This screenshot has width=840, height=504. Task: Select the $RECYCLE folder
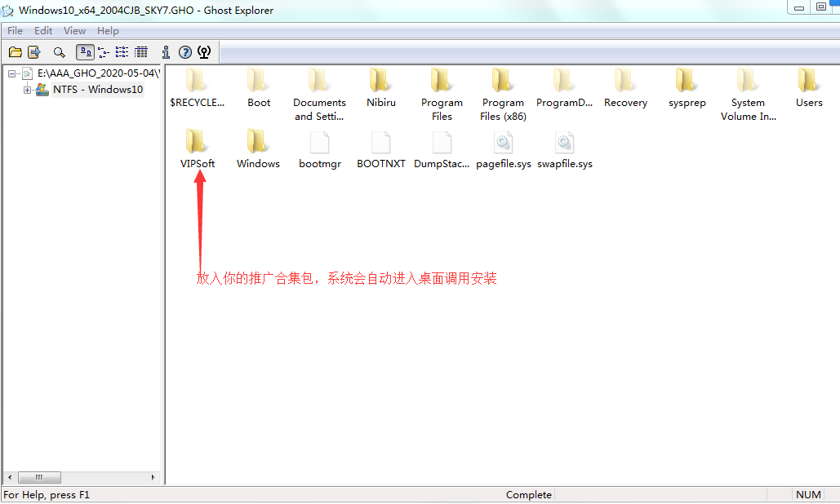tap(198, 89)
